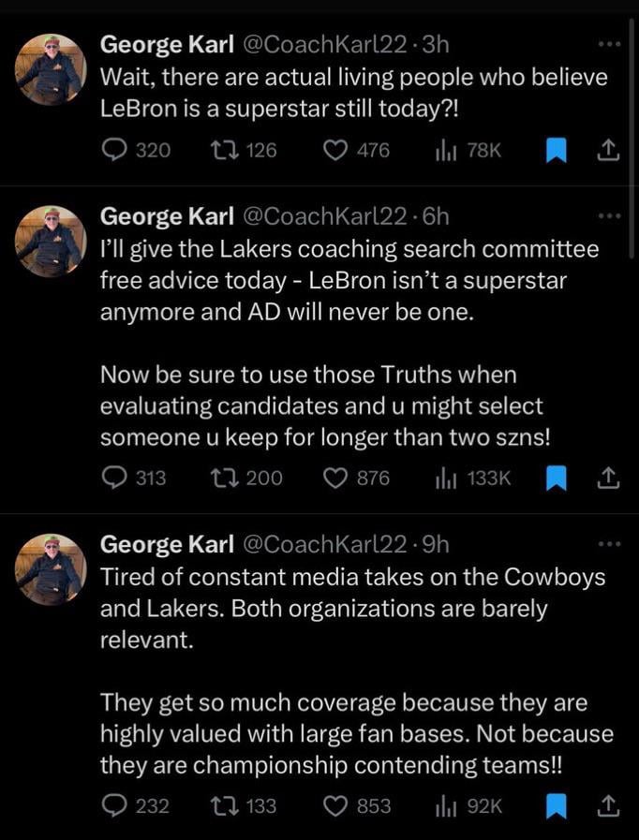This screenshot has height=840, width=639.
Task: Retweet the tweet with 200 reposts
Action: [x=226, y=478]
